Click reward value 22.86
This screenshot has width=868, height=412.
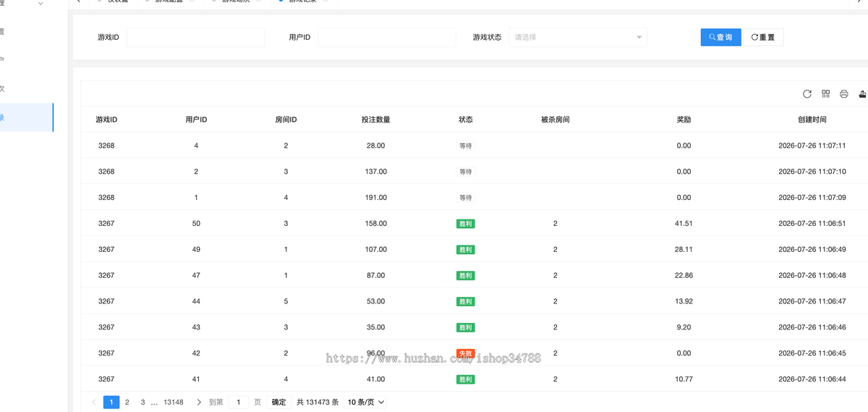(684, 276)
